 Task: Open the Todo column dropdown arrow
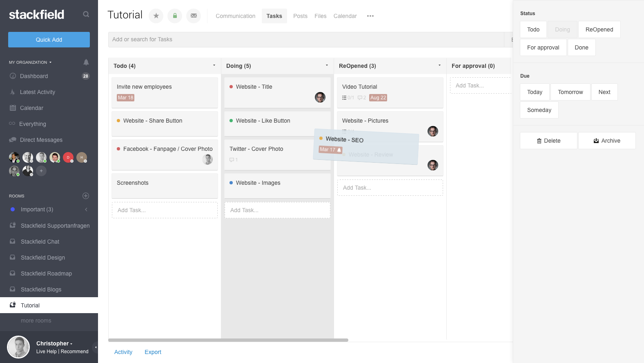pyautogui.click(x=214, y=65)
